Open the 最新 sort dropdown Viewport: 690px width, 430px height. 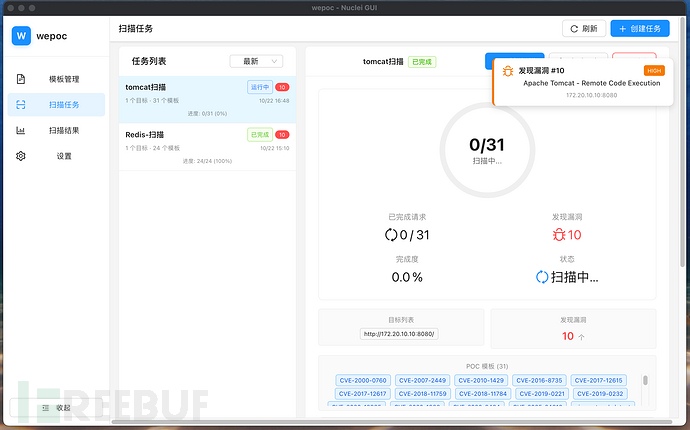tap(256, 61)
